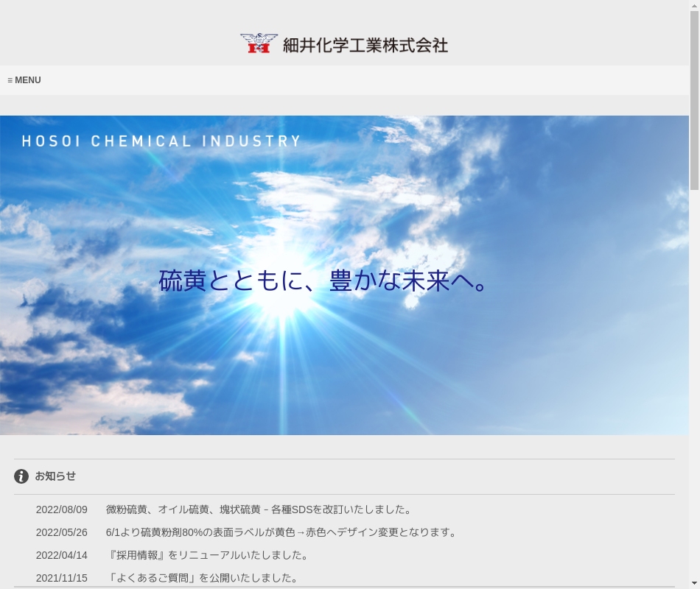Viewport: 700px width, 589px height.
Task: Open the SDS revision notice for 微粉硫黄
Action: click(259, 509)
